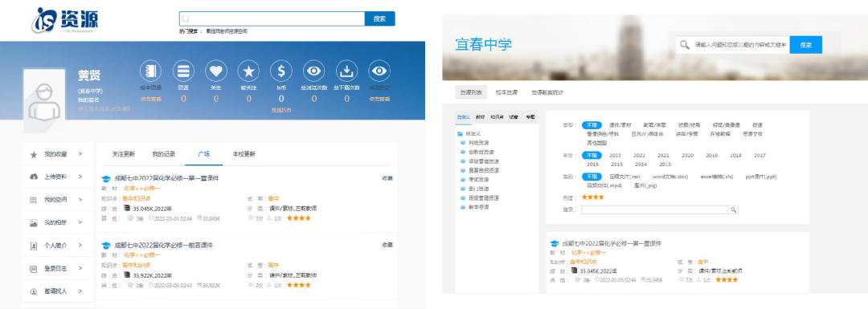Viewport: 868px width, 309px height.
Task: Switch to the 我的记录 tab
Action: click(x=163, y=154)
